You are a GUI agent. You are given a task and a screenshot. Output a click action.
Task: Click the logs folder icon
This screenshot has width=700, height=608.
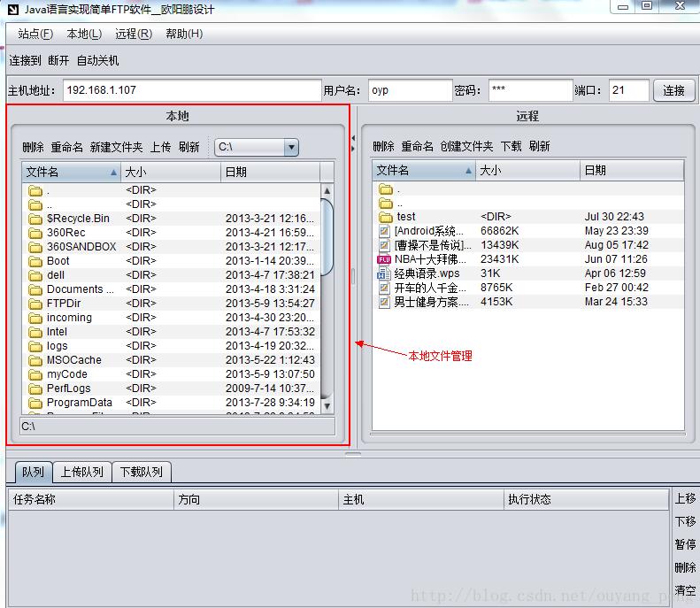pyautogui.click(x=35, y=346)
